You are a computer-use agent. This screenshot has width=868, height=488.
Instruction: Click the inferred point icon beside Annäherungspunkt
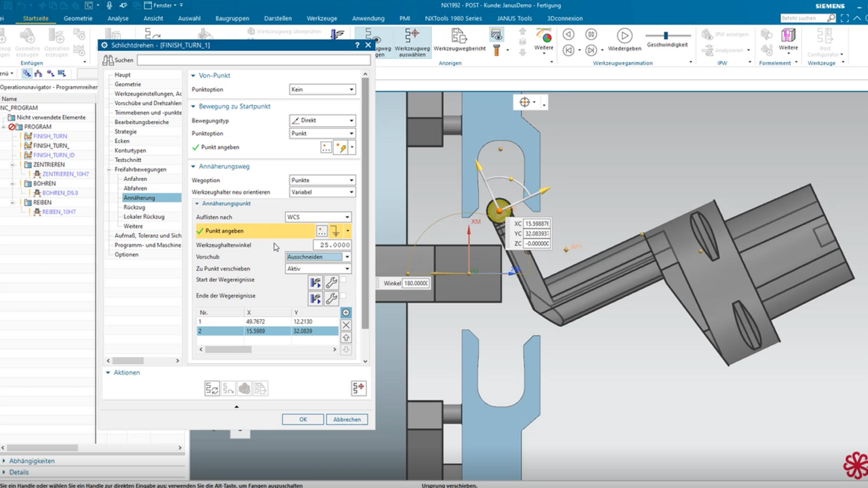coord(336,231)
